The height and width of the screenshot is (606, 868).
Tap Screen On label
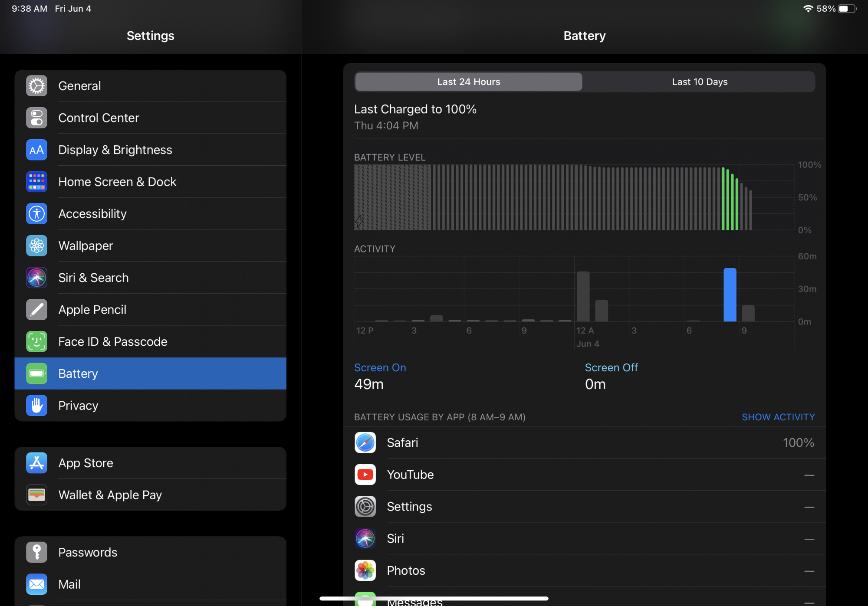[x=380, y=368]
